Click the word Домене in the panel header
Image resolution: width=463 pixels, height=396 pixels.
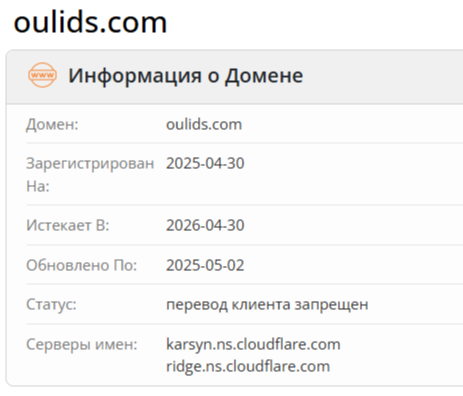(x=264, y=76)
